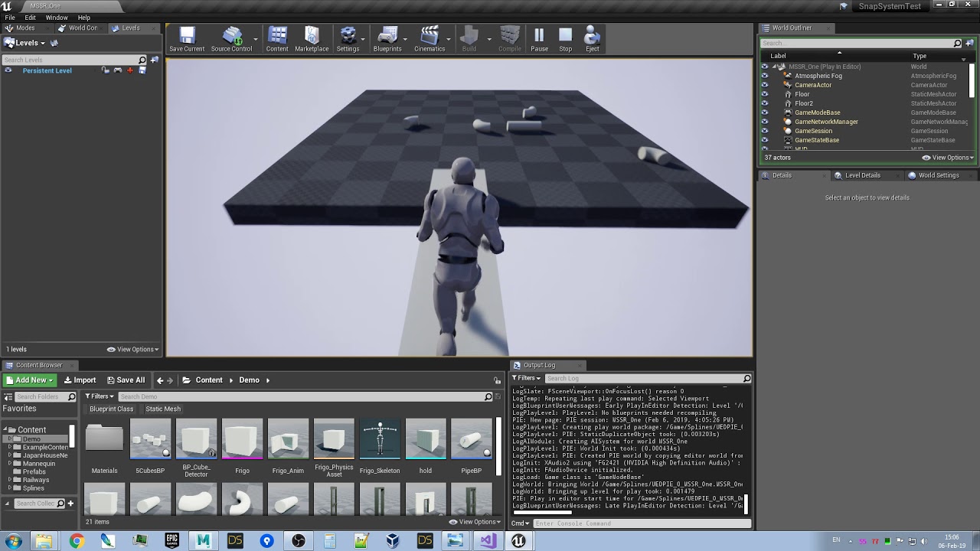Viewport: 980px width, 551px height.
Task: Add a new collection with plus icon
Action: click(x=70, y=504)
